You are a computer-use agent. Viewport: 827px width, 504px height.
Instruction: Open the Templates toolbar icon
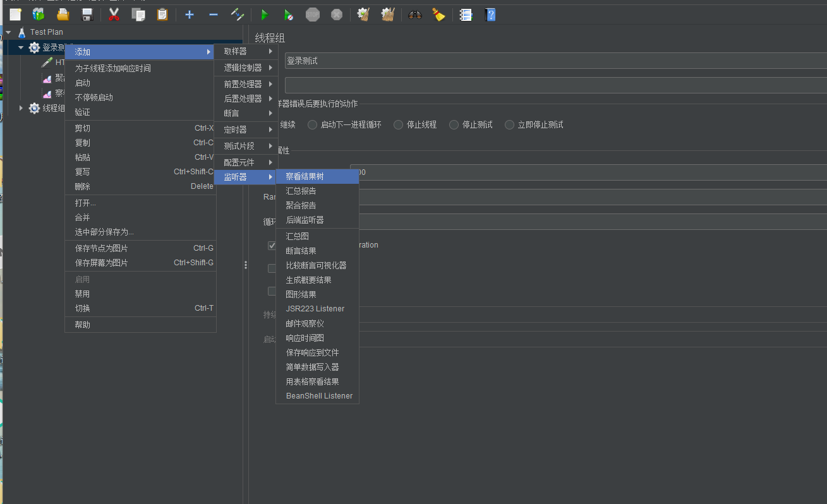tap(39, 14)
